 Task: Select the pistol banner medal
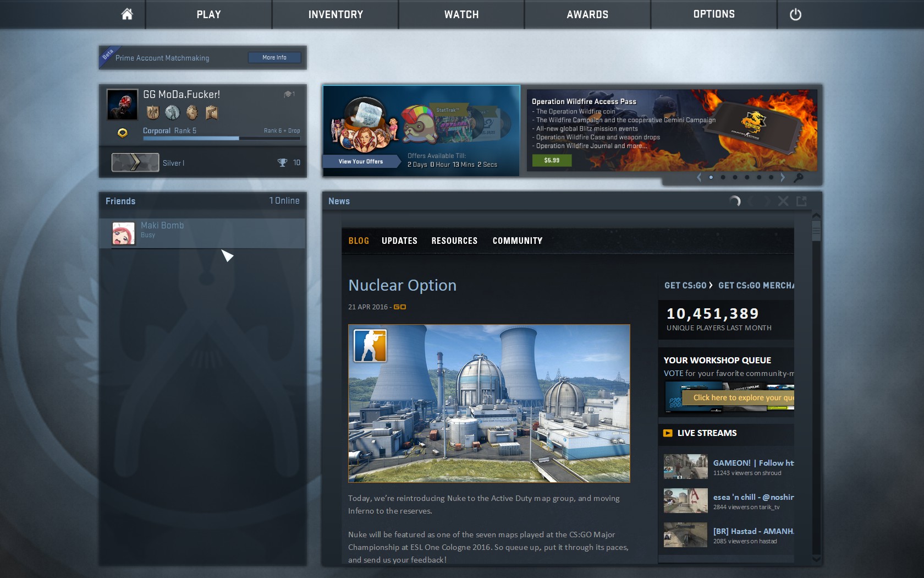(x=212, y=113)
